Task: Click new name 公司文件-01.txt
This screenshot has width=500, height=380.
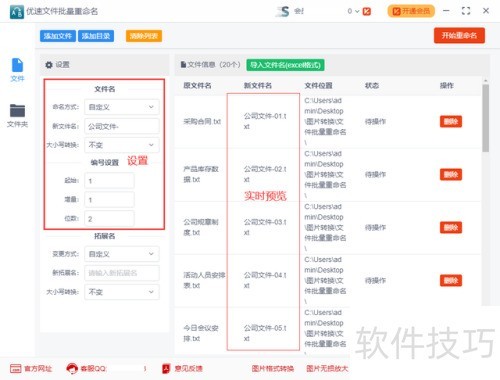Action: (x=265, y=121)
